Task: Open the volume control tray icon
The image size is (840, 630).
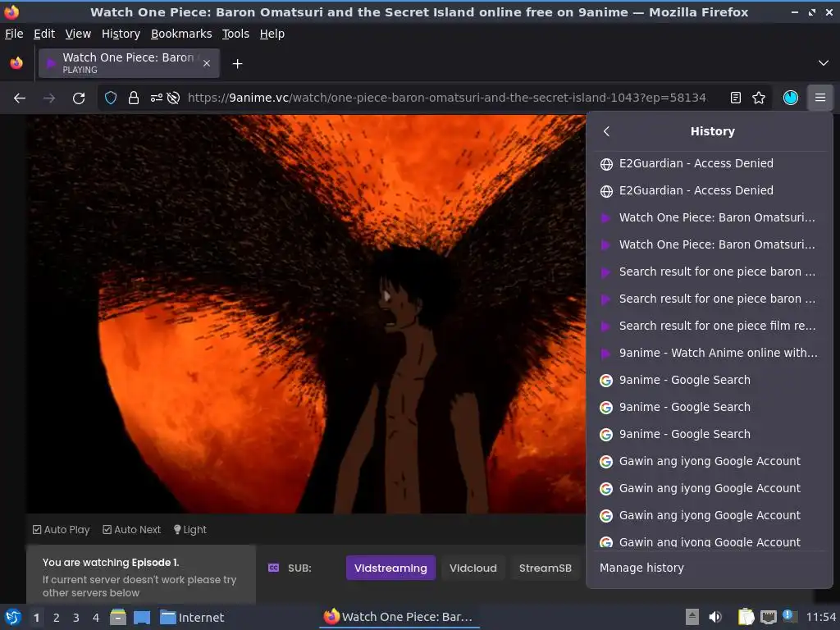Action: tap(715, 617)
